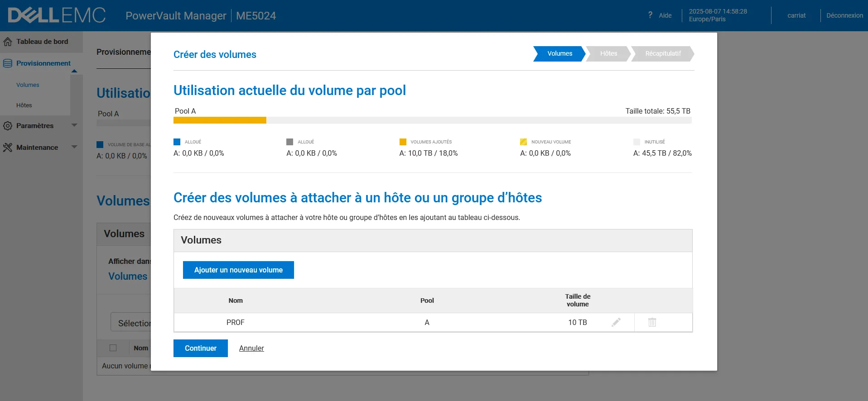Click the Déconnexion link in header
This screenshot has width=868, height=401.
tap(844, 15)
